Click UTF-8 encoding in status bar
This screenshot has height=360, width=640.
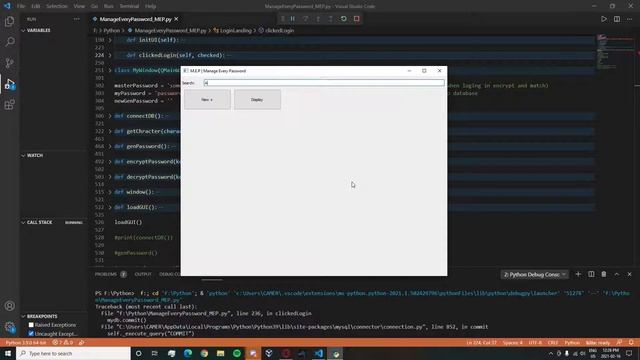(x=535, y=342)
